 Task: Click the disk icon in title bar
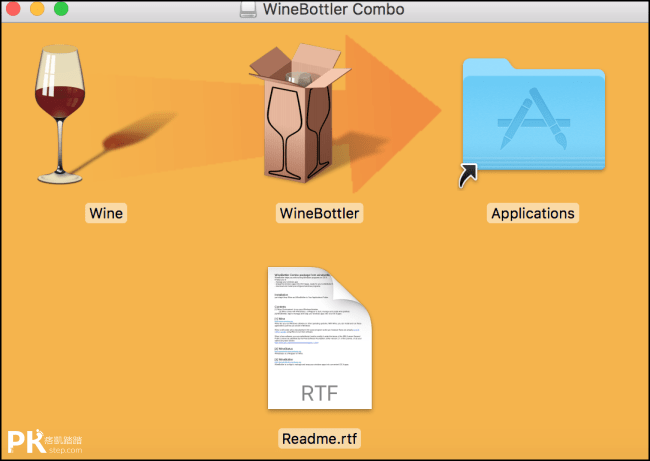click(x=248, y=9)
